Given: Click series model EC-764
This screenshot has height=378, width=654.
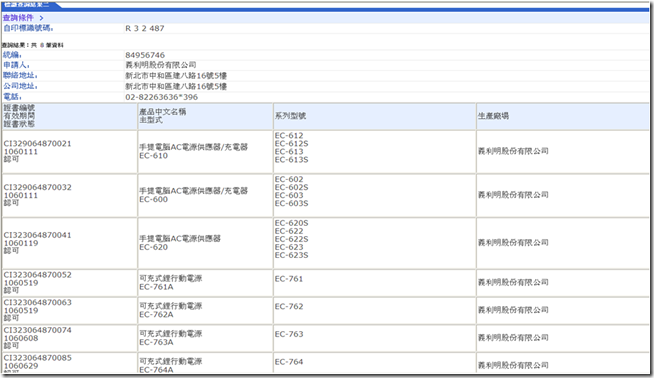Looking at the screenshot, I should pos(289,362).
